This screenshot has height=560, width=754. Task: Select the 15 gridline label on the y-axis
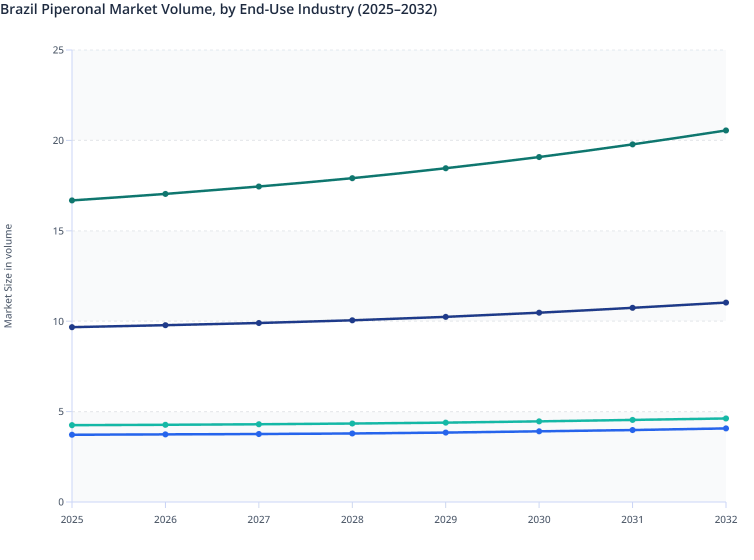click(58, 230)
